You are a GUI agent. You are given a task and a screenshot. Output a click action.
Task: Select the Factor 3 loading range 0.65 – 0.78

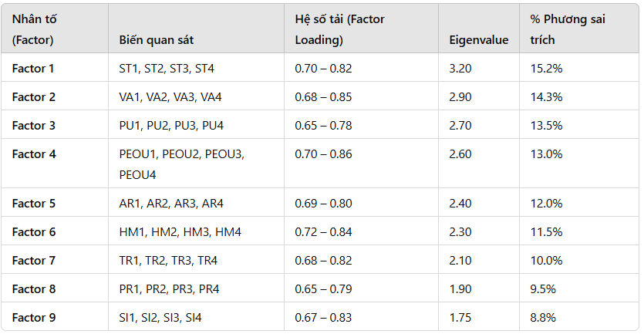tap(323, 126)
